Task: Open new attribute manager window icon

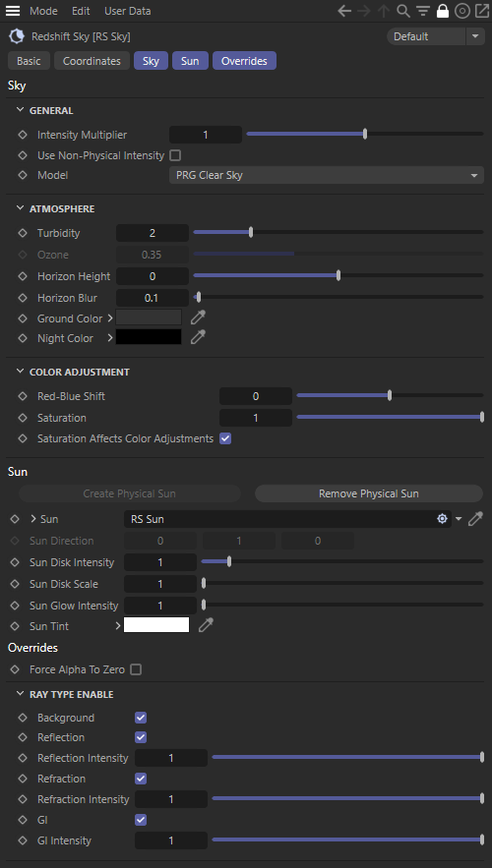Action: click(x=481, y=11)
